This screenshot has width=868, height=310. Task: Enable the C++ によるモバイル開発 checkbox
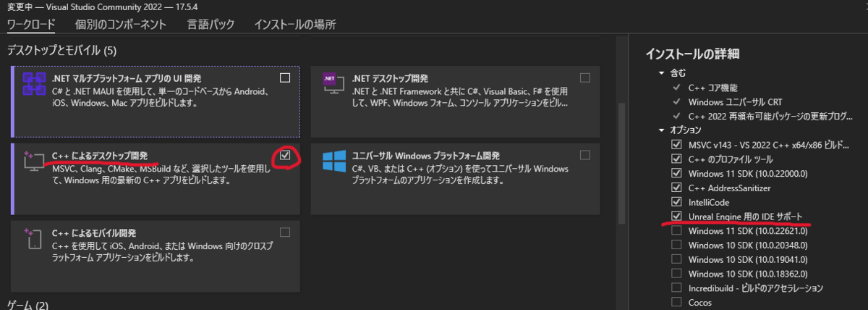[x=285, y=232]
